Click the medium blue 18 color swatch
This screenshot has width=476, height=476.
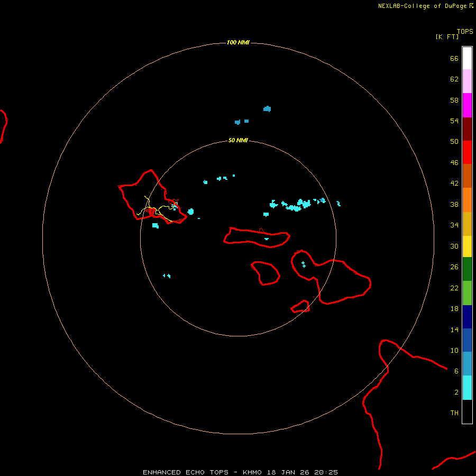pyautogui.click(x=467, y=340)
